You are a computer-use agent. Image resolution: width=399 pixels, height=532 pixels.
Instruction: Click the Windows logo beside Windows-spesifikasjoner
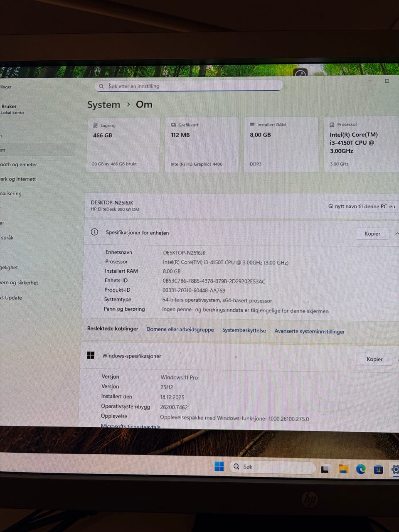click(x=91, y=355)
